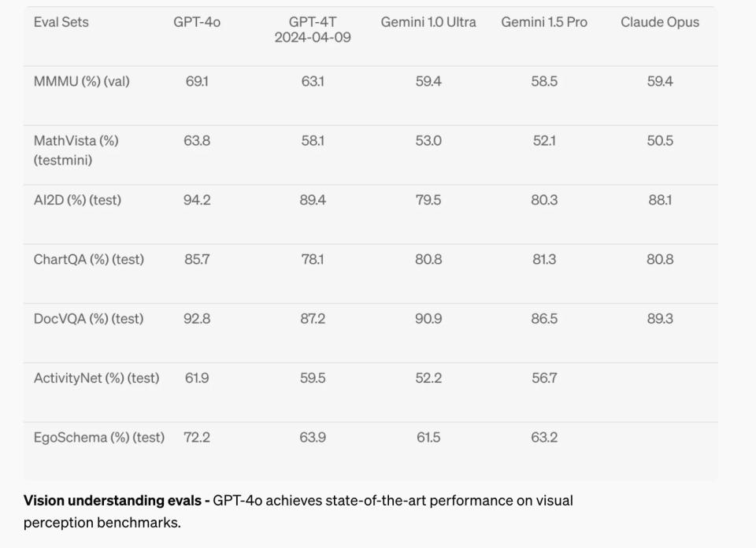The width and height of the screenshot is (756, 548).
Task: Select GPT-4o's EgoSchema score 72.2
Action: 197,437
